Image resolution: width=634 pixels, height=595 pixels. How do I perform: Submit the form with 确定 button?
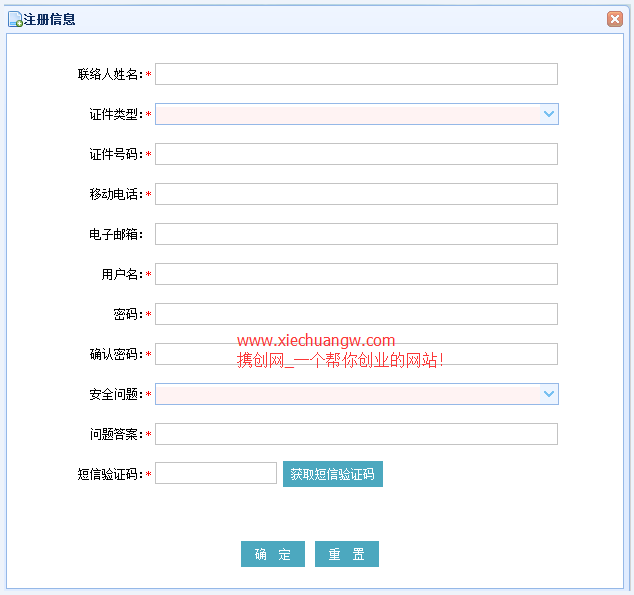[x=272, y=555]
